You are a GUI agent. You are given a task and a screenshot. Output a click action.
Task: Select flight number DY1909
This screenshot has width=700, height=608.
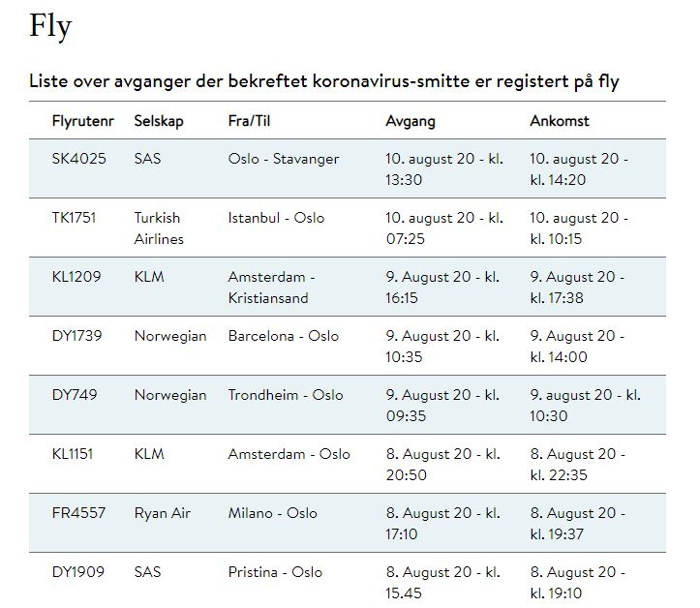pyautogui.click(x=78, y=572)
